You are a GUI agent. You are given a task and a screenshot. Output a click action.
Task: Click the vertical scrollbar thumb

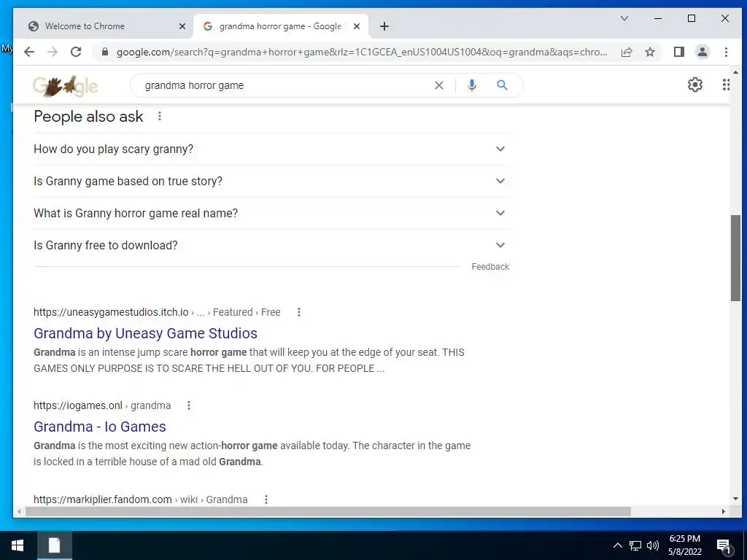[735, 258]
